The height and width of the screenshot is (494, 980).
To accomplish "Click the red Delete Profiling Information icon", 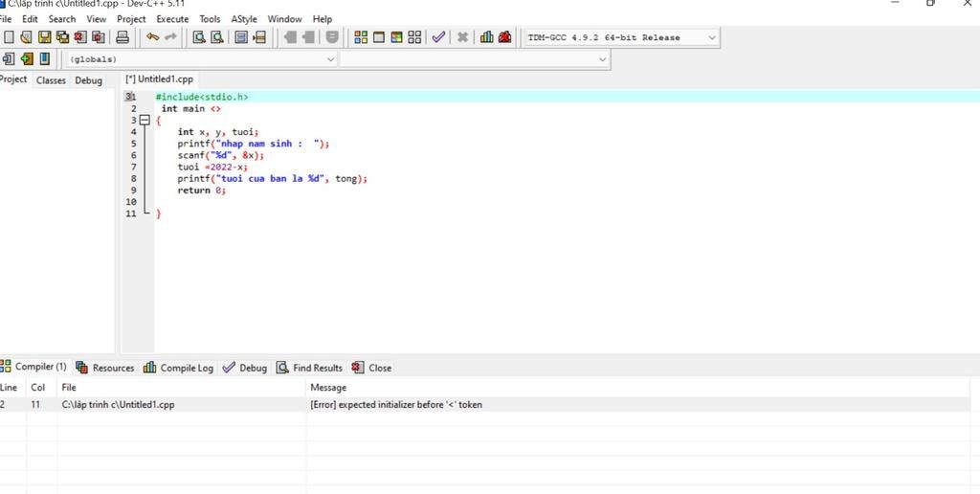I will 505,37.
